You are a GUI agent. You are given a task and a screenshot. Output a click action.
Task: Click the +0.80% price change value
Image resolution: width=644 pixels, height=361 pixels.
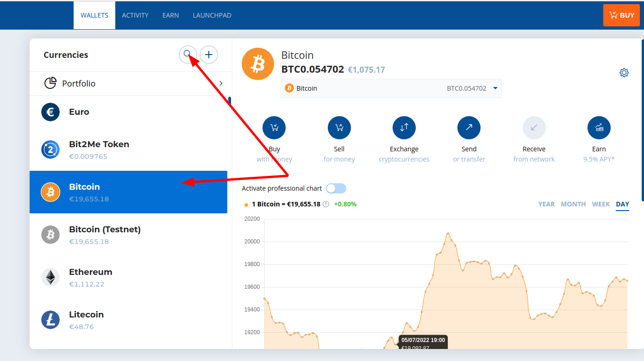coord(345,204)
